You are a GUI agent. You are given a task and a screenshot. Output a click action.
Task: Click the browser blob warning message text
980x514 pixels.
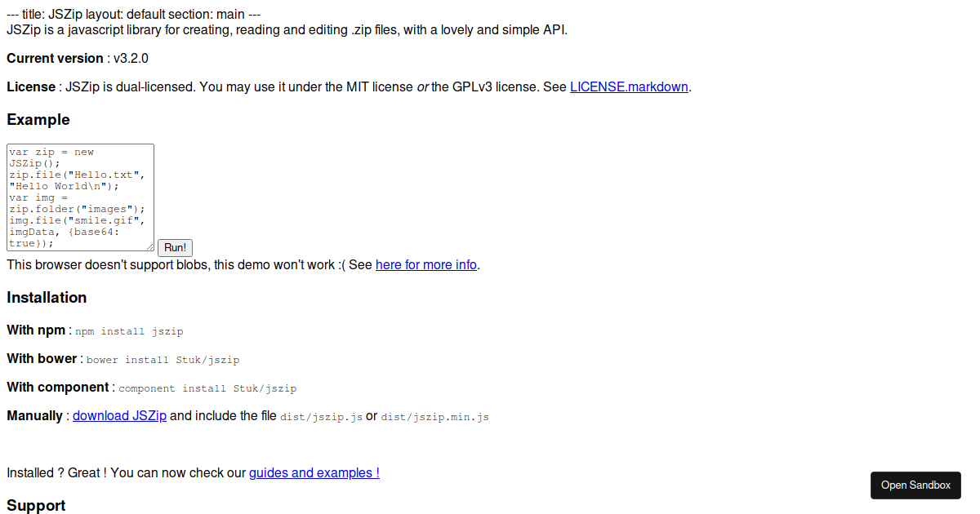point(188,264)
